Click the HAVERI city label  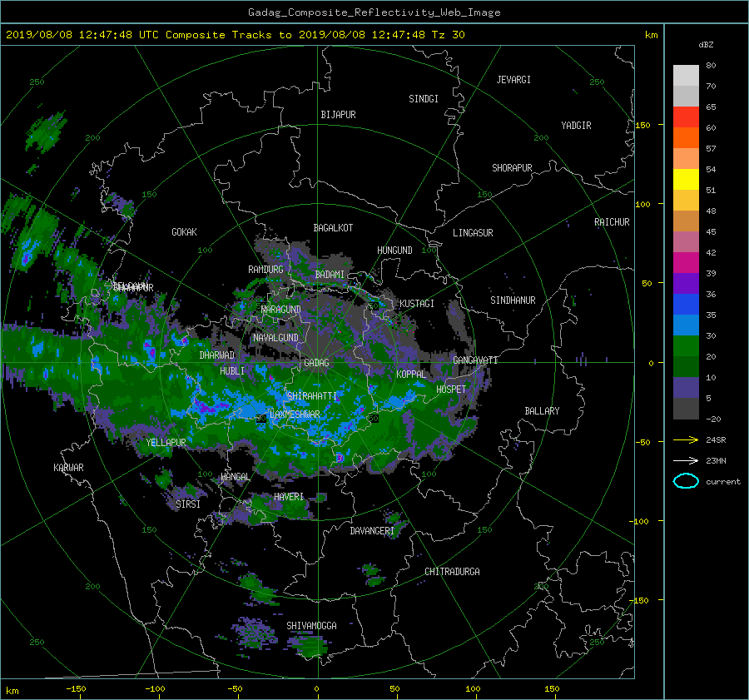point(289,497)
